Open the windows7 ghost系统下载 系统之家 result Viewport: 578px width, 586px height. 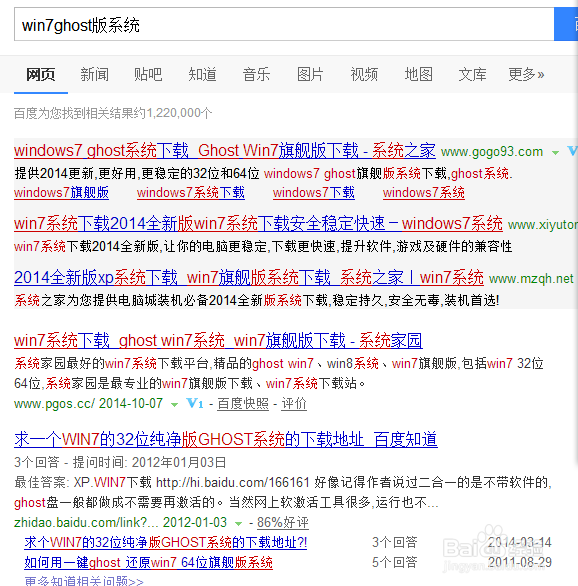point(225,151)
